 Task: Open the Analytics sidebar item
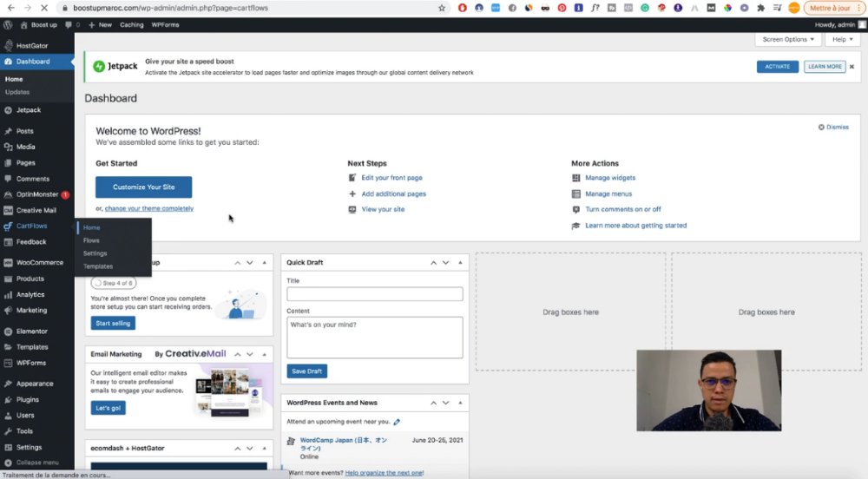click(x=30, y=295)
